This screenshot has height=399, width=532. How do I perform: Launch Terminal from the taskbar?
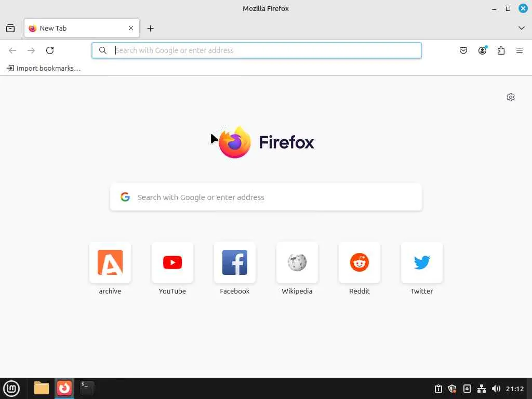pos(87,388)
